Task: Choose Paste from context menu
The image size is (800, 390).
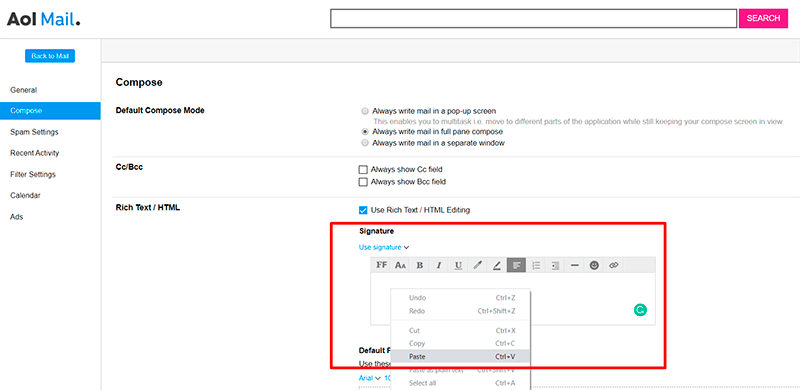Action: [x=461, y=356]
